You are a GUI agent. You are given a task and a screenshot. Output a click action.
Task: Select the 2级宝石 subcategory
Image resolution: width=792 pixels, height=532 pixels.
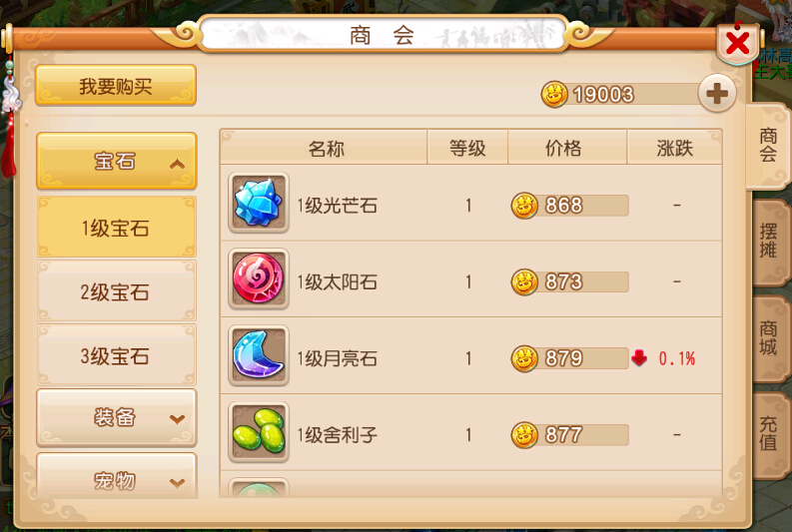(x=117, y=291)
